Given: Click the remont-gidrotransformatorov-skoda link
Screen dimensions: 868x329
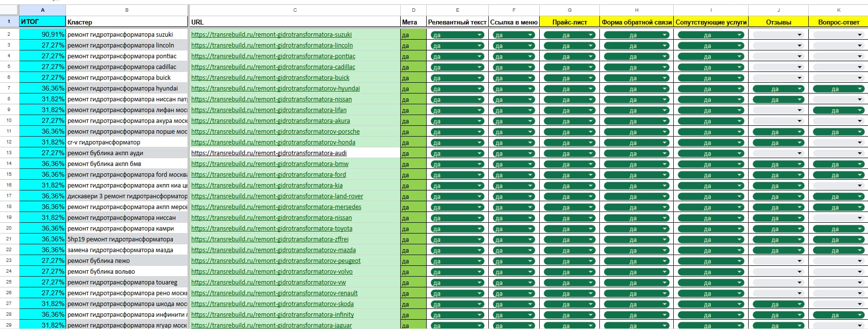Looking at the screenshot, I should point(272,304).
